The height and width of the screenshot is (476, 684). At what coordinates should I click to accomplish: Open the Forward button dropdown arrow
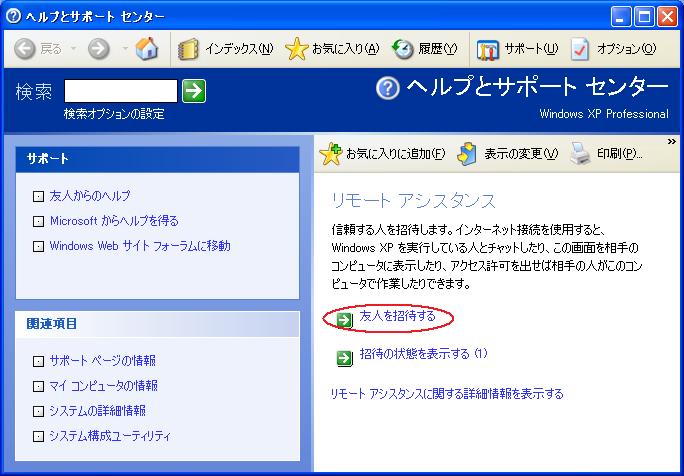[x=124, y=49]
